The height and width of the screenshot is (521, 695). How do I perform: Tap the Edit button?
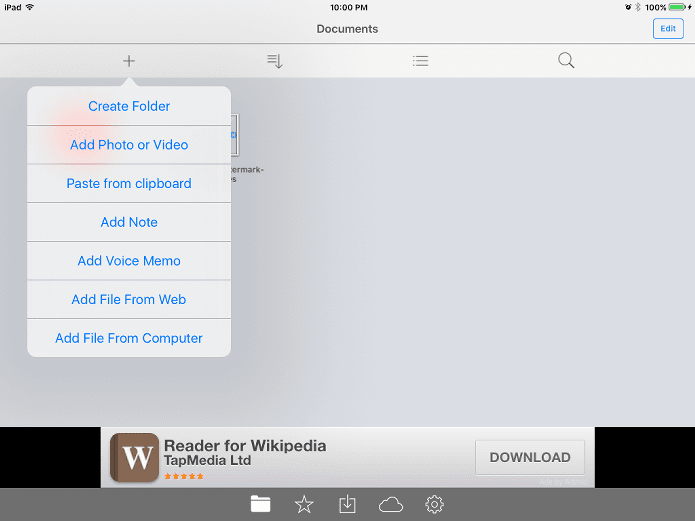[668, 29]
